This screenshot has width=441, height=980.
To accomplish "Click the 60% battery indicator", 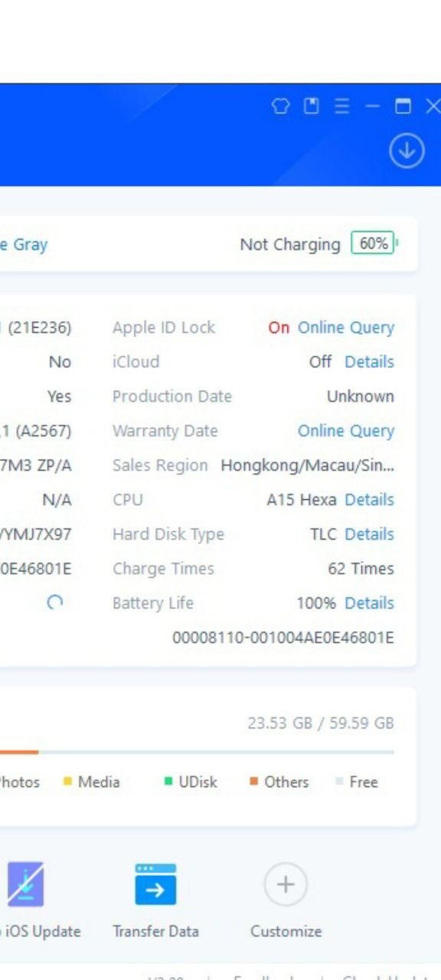I will point(373,244).
